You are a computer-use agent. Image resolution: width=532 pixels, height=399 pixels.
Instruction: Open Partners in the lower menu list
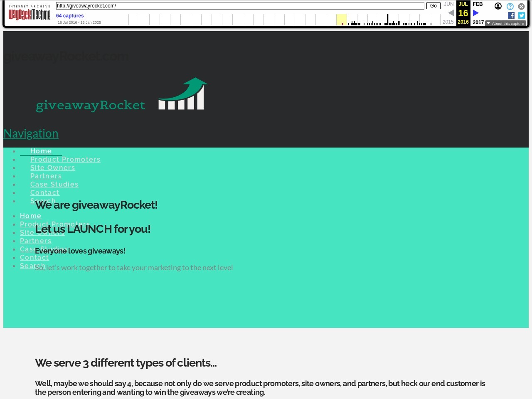[x=36, y=241]
